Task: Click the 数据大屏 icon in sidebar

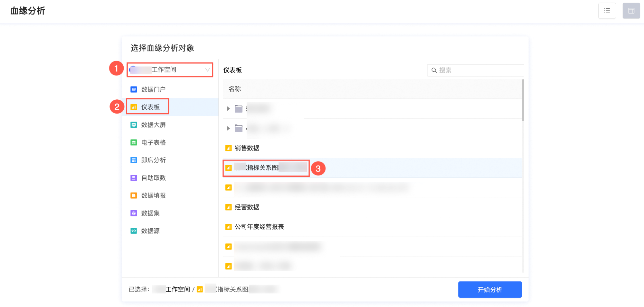Action: [x=134, y=125]
